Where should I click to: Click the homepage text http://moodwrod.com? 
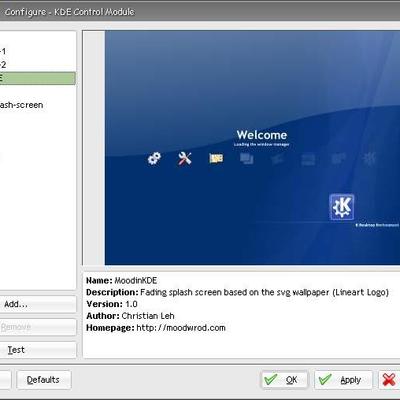point(181,328)
